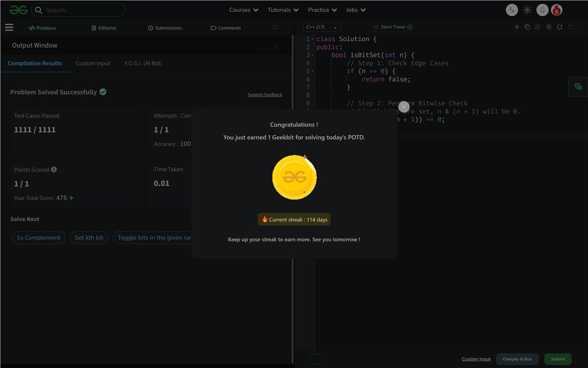Reset code with the refresh icon
This screenshot has width=588, height=368.
pyautogui.click(x=559, y=27)
